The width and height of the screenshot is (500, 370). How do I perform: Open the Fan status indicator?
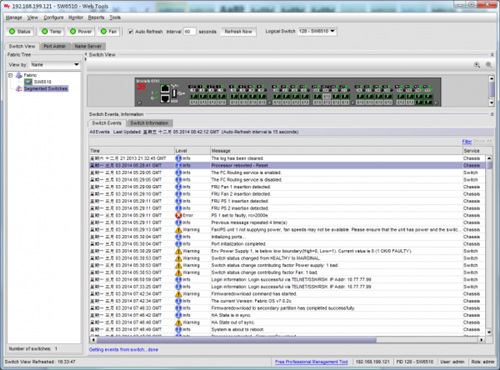coord(109,32)
